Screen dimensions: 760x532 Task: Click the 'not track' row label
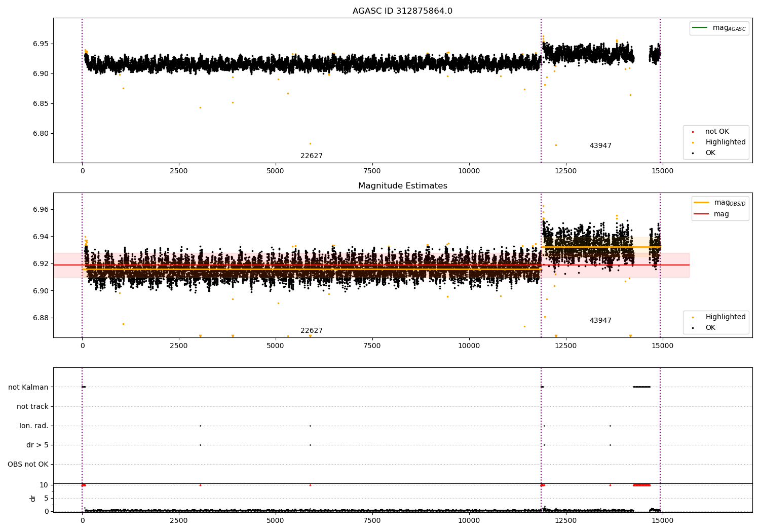tap(32, 406)
